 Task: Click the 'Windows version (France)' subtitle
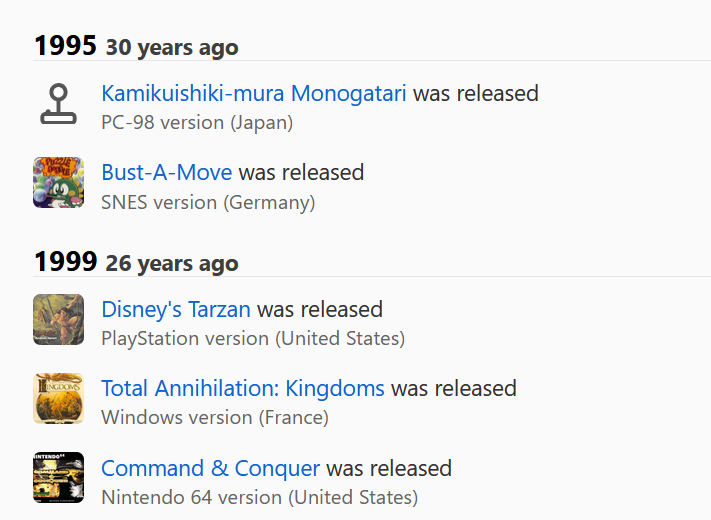point(214,418)
